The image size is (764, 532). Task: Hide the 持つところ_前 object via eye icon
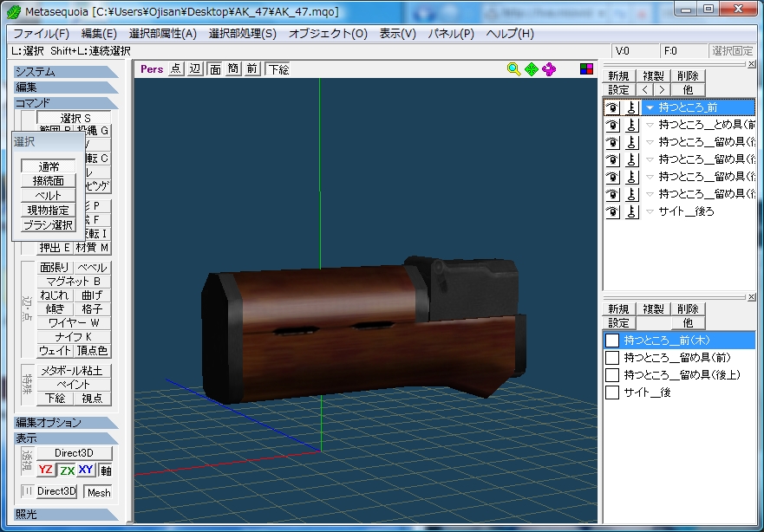coord(612,107)
